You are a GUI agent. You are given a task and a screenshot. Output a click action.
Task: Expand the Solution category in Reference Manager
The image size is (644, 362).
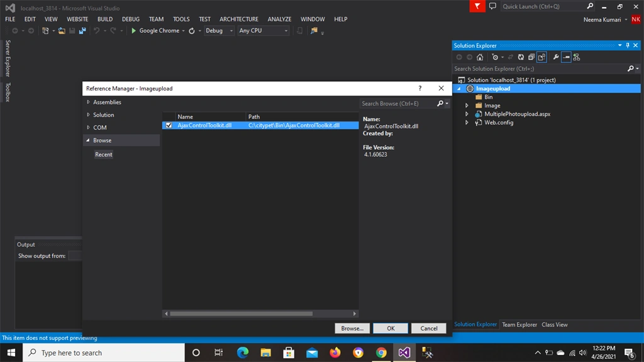pyautogui.click(x=88, y=115)
